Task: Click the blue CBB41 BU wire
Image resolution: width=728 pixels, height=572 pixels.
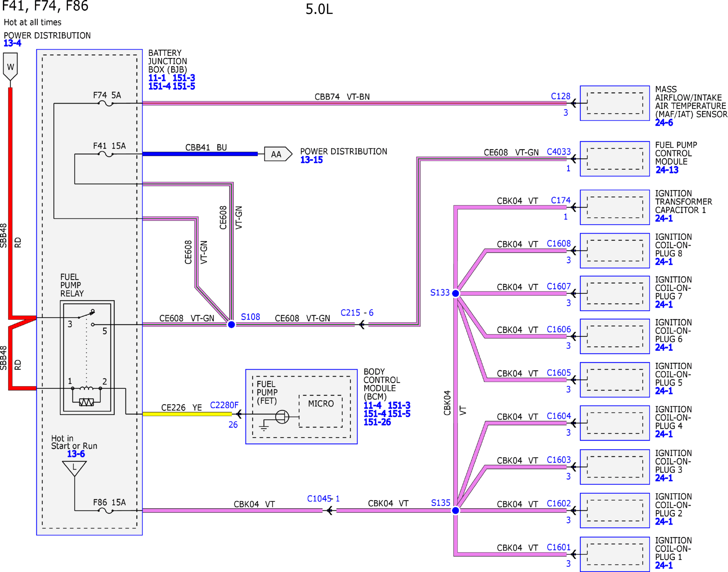Action: point(200,154)
